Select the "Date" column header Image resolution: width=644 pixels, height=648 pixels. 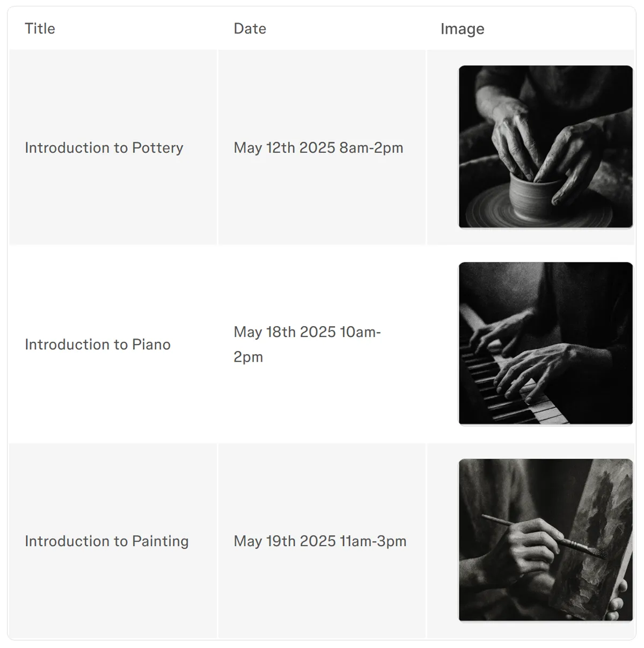(x=250, y=28)
